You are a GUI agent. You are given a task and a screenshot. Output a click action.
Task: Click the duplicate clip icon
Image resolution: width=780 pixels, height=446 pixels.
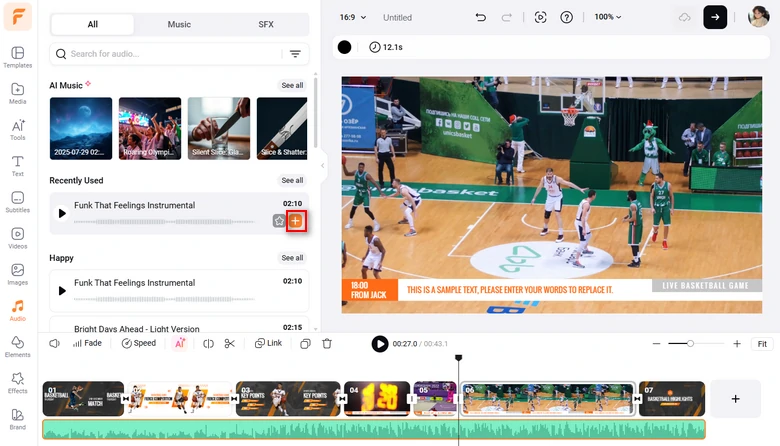[x=305, y=344]
